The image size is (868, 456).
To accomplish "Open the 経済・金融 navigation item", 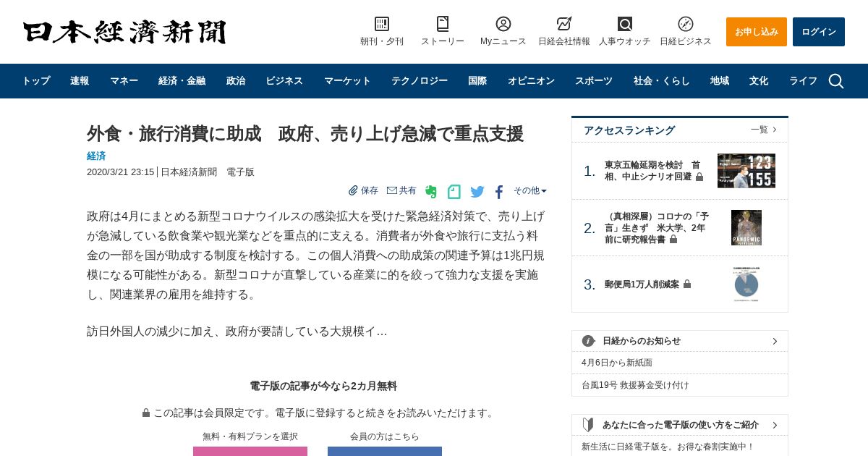I will click(182, 81).
